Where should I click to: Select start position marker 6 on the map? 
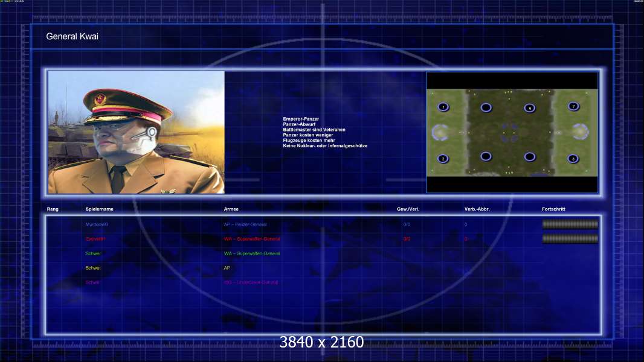point(530,108)
